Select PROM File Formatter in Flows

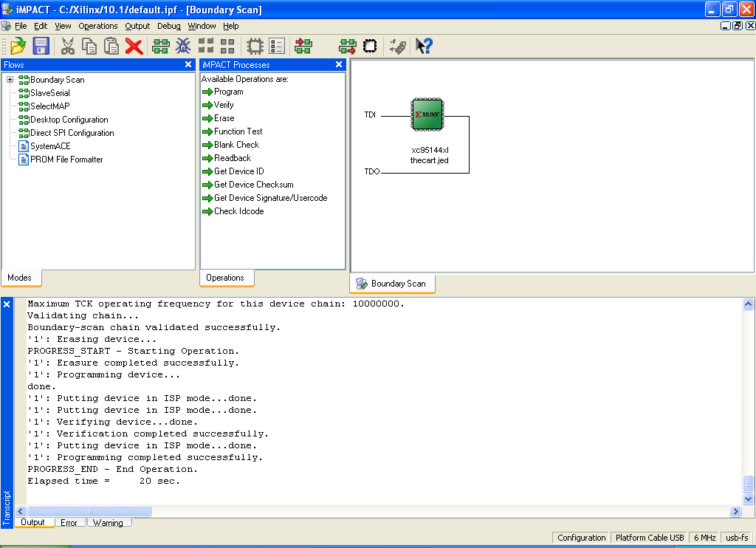(66, 160)
